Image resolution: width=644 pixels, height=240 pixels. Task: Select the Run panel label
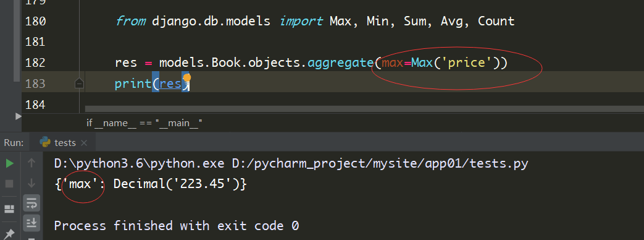14,143
